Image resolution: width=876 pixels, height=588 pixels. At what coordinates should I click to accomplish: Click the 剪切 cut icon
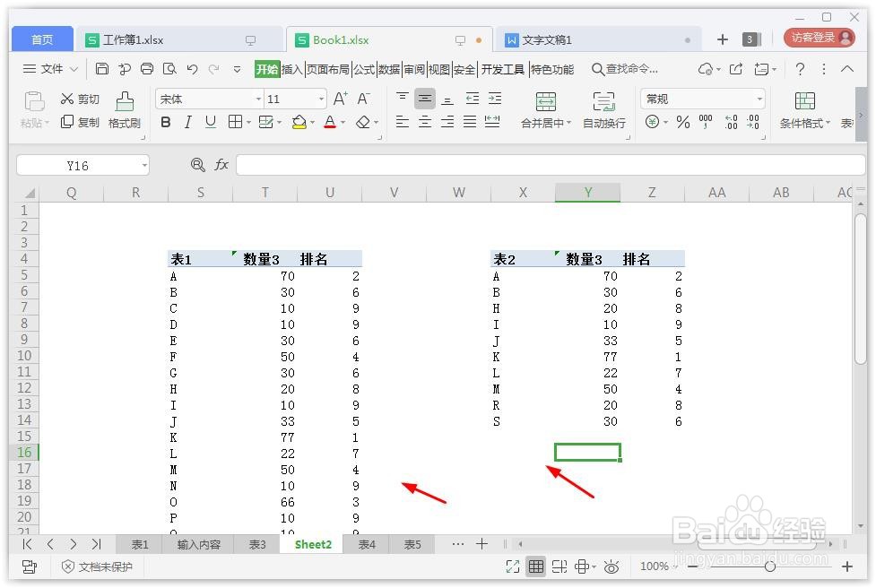click(80, 99)
